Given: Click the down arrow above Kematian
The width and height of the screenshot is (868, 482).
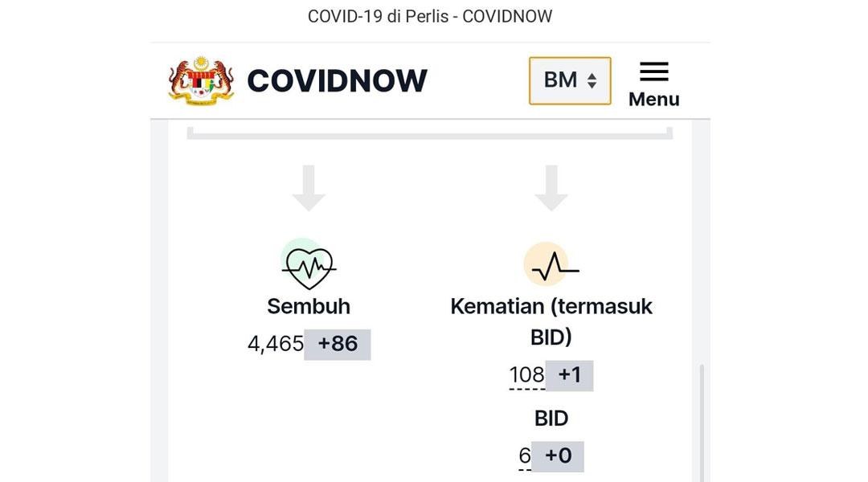Looking at the screenshot, I should coord(551,188).
